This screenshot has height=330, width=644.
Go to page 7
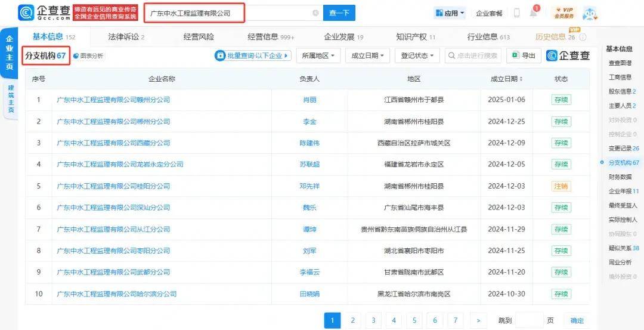[456, 320]
